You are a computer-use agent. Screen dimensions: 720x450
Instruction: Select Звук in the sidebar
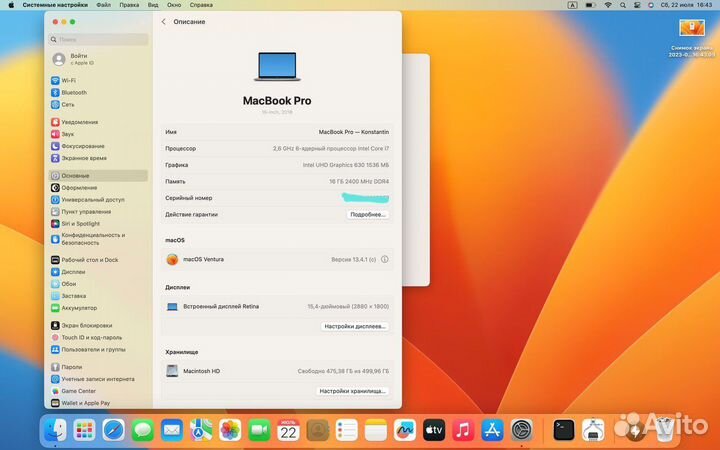point(62,134)
